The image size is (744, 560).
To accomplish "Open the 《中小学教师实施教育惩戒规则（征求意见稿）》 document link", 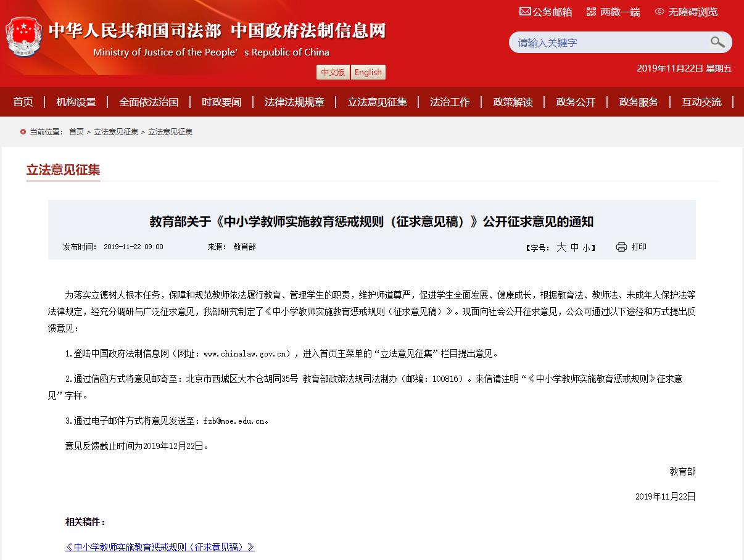I will [160, 546].
